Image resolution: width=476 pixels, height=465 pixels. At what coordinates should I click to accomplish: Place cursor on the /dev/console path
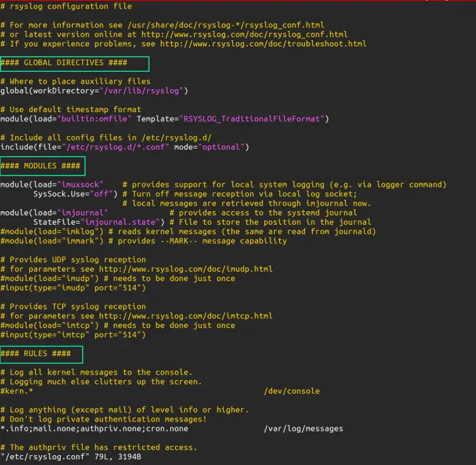(291, 391)
